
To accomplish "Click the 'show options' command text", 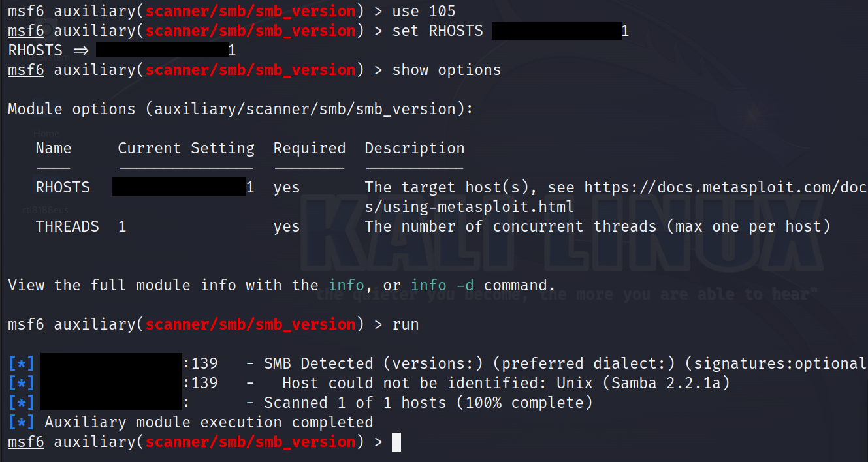I will (x=446, y=70).
